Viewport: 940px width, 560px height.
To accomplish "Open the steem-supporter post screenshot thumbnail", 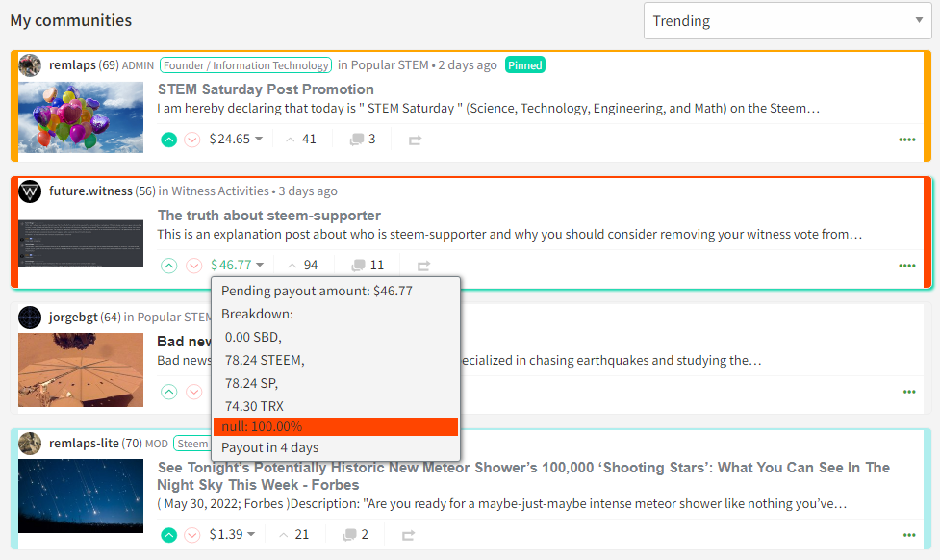I will (x=81, y=243).
